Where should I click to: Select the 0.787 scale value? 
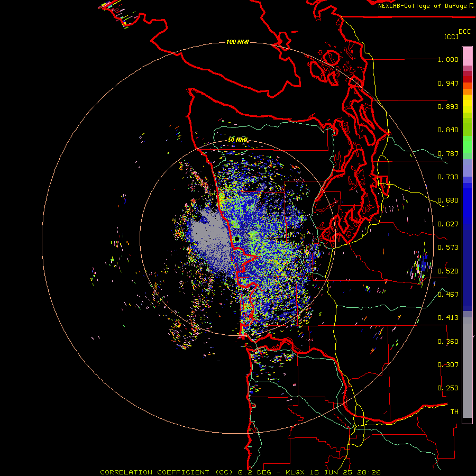point(448,153)
